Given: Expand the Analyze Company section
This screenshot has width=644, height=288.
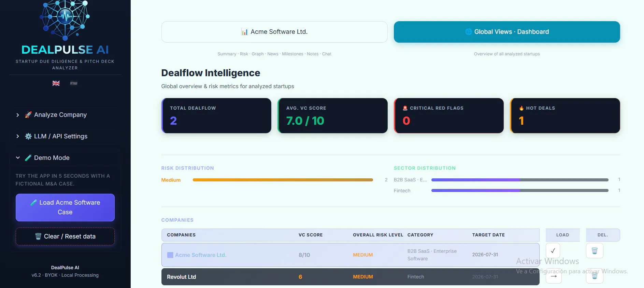Looking at the screenshot, I should [65, 115].
